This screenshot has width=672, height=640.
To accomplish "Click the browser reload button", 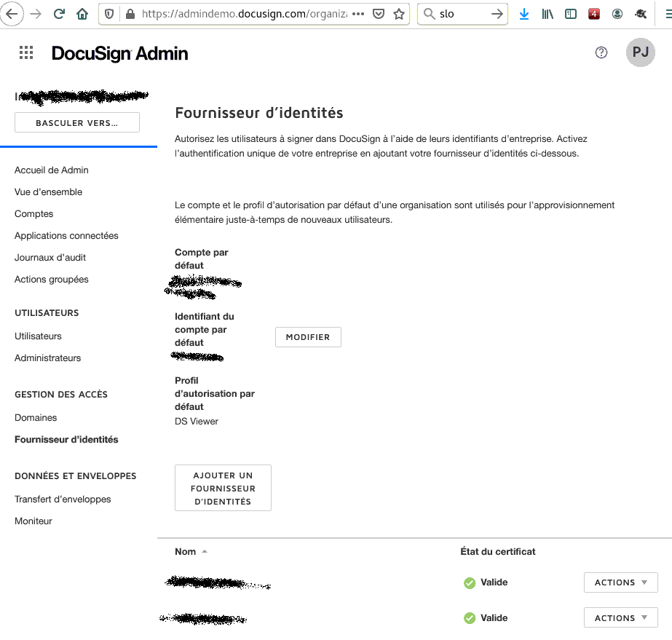I will 59,14.
